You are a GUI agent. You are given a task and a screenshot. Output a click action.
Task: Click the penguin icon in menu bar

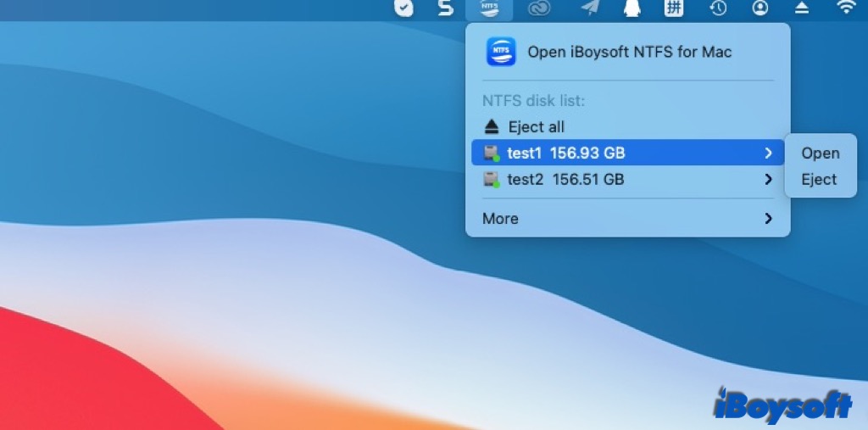[631, 8]
